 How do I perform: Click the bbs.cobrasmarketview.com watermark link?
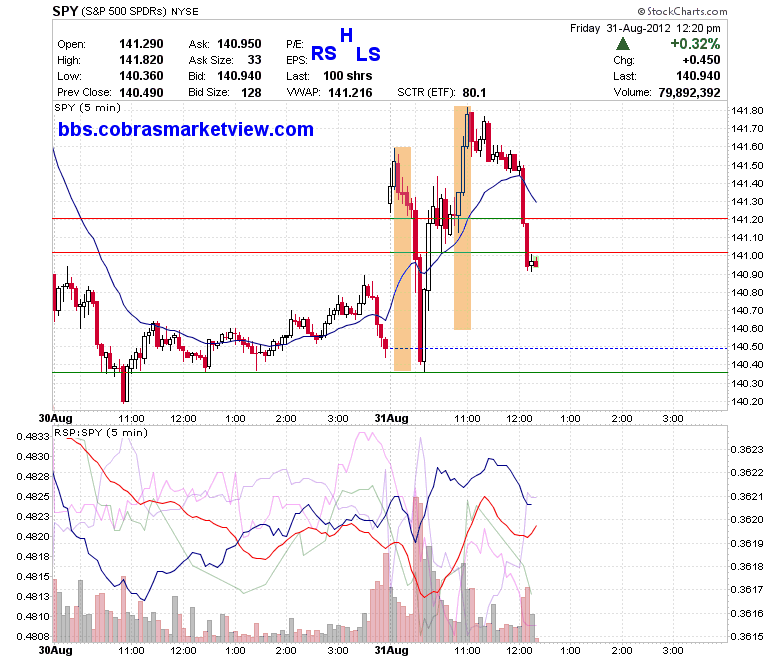point(186,129)
